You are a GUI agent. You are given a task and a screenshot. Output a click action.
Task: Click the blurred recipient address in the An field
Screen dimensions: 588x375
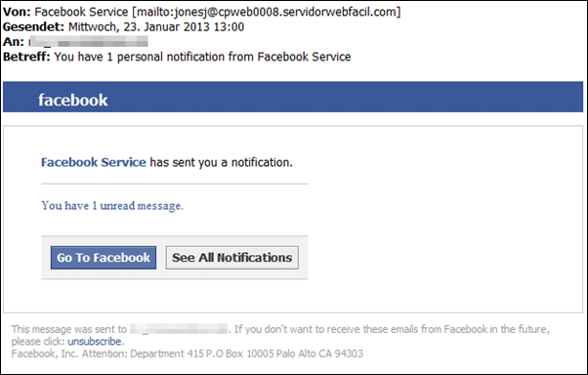89,42
